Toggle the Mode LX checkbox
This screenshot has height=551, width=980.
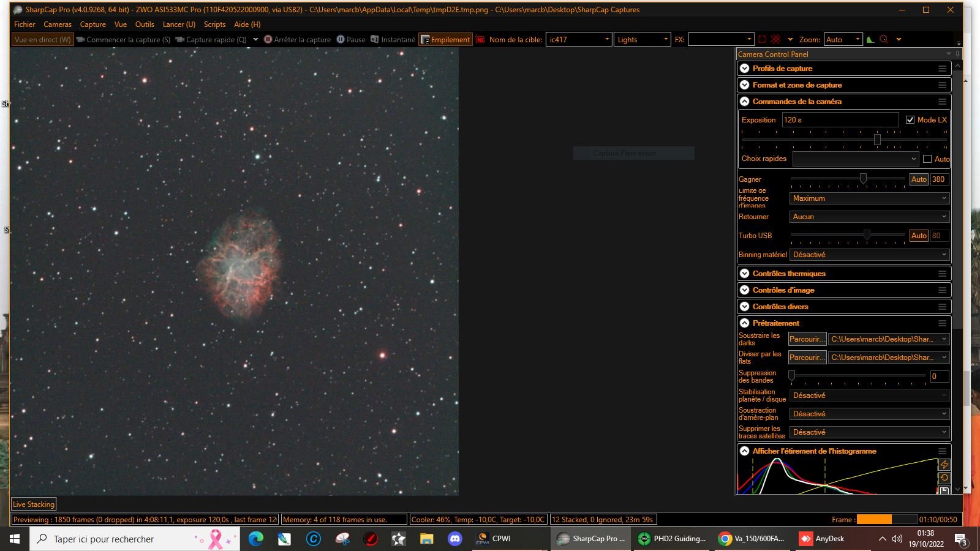pos(910,120)
